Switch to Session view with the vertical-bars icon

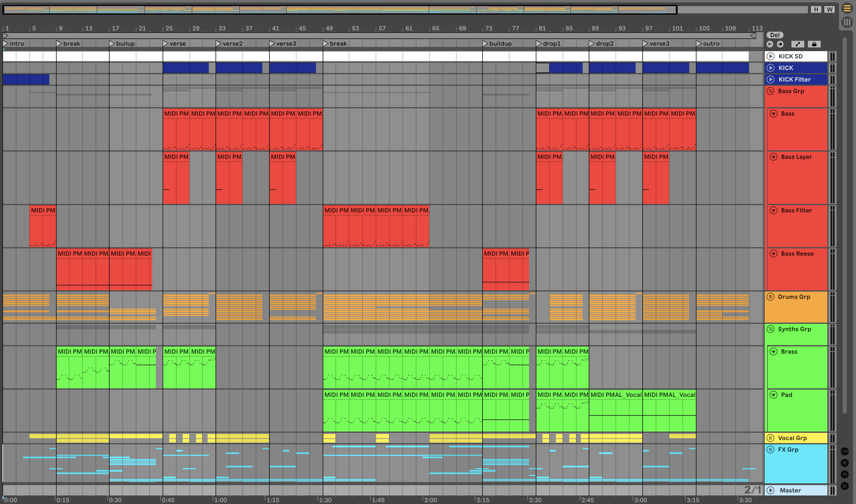point(847,23)
